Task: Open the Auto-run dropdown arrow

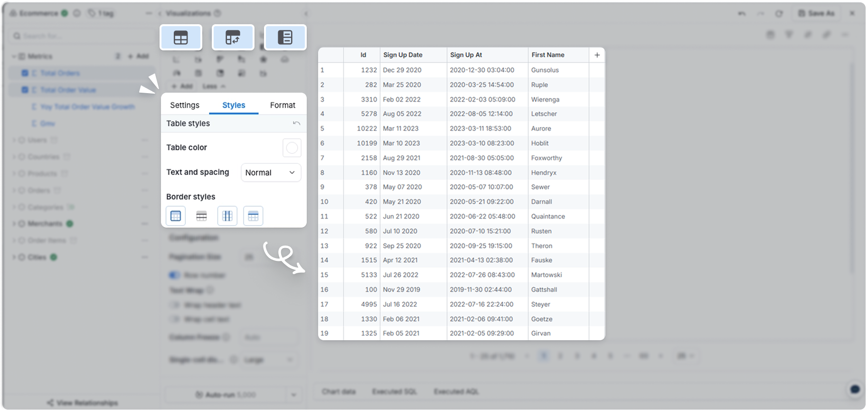Action: [293, 395]
